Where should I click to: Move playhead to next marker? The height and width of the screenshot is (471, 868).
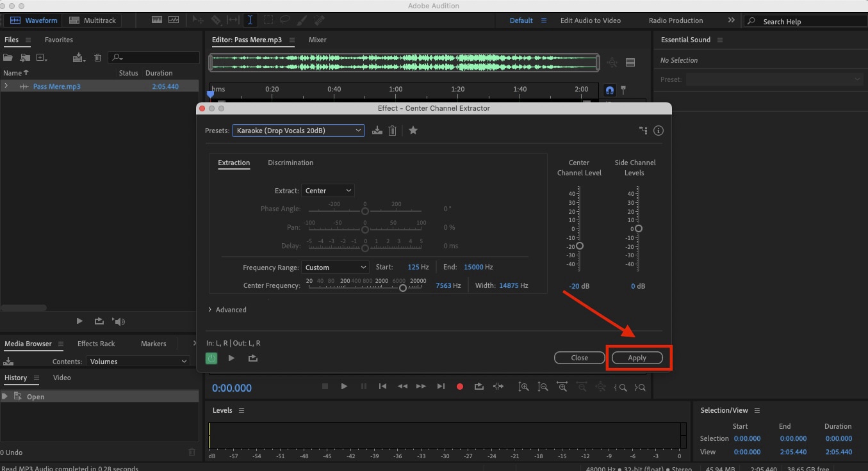[x=441, y=387]
